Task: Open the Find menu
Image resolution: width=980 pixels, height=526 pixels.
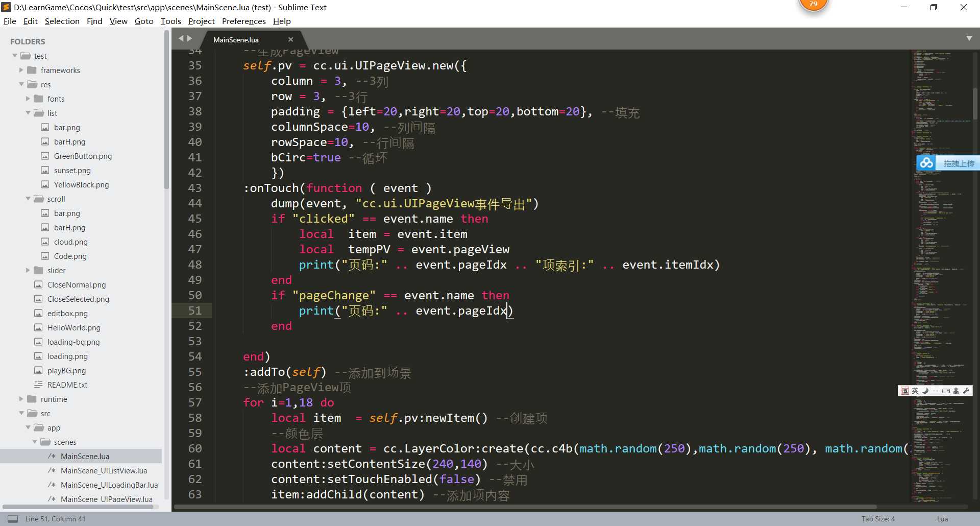Action: (94, 21)
